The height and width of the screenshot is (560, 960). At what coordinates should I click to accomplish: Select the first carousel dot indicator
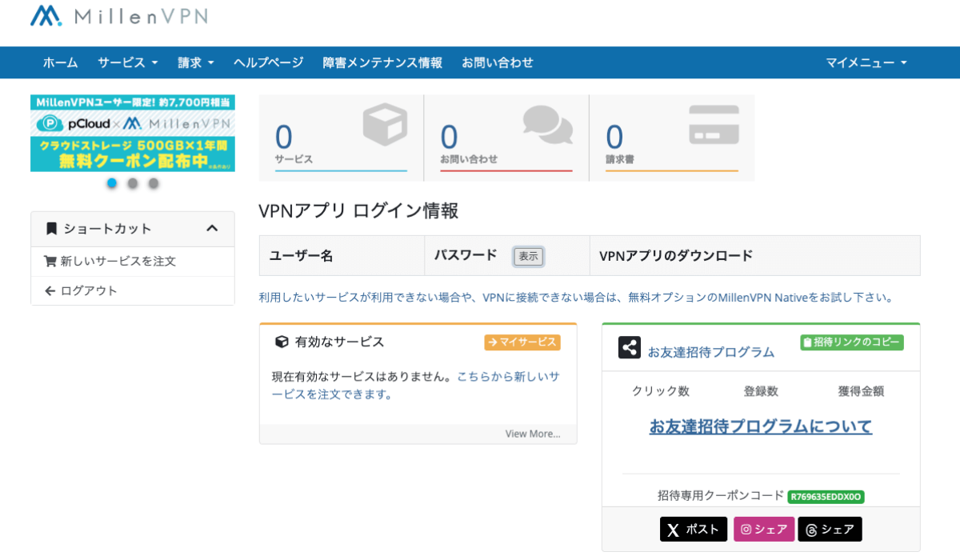click(112, 183)
